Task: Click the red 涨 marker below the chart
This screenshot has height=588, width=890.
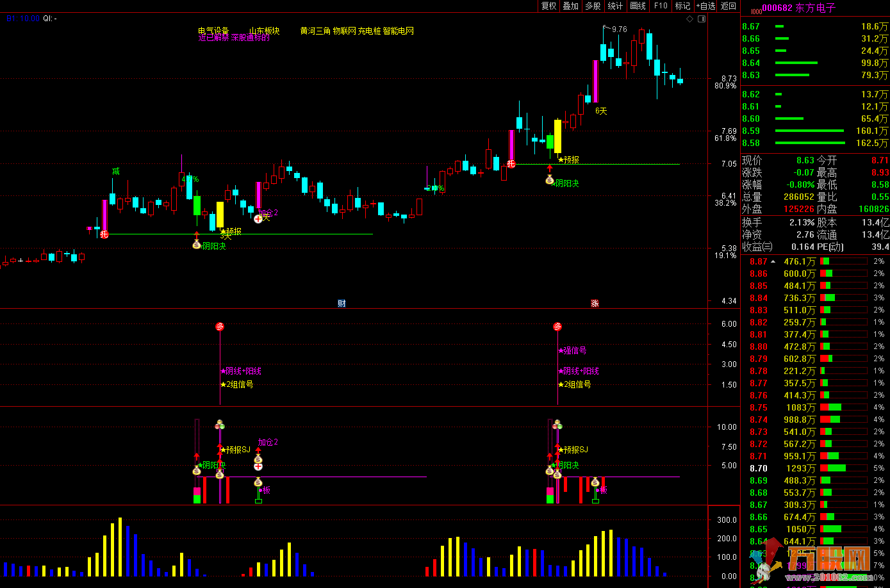Action: (x=594, y=303)
